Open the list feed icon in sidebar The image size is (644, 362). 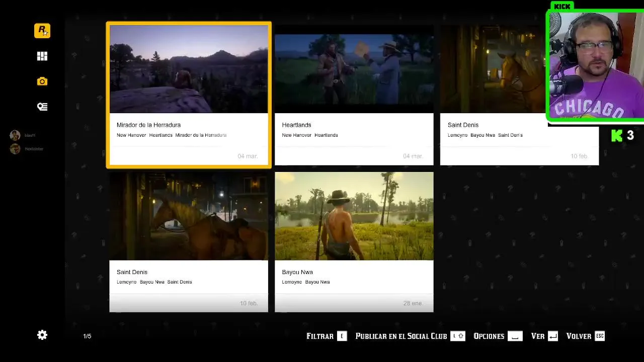tap(42, 107)
